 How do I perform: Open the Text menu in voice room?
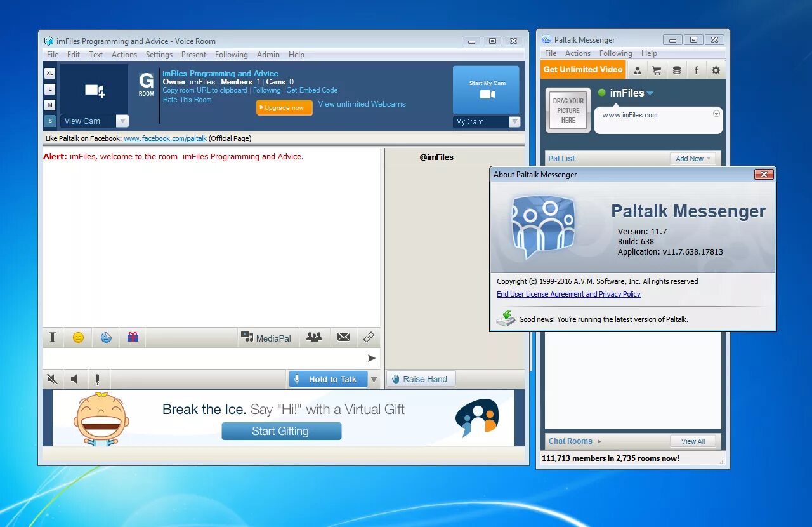96,55
